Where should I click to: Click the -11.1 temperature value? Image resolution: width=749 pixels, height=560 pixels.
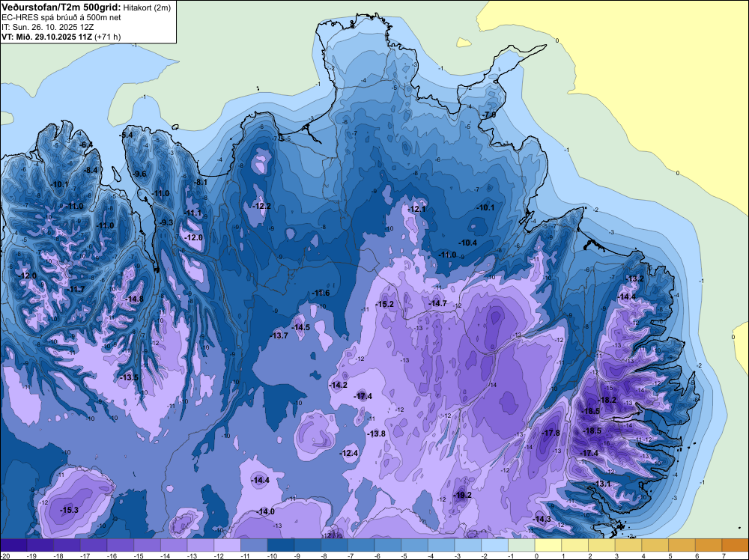[193, 213]
